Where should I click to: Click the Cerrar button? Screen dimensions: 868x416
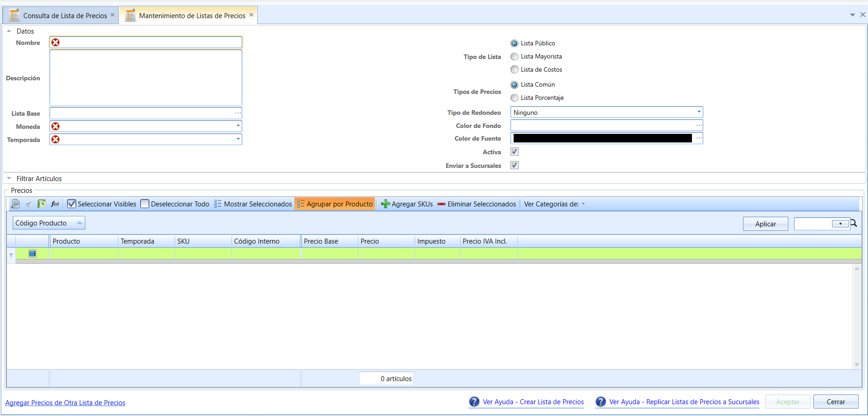click(836, 402)
